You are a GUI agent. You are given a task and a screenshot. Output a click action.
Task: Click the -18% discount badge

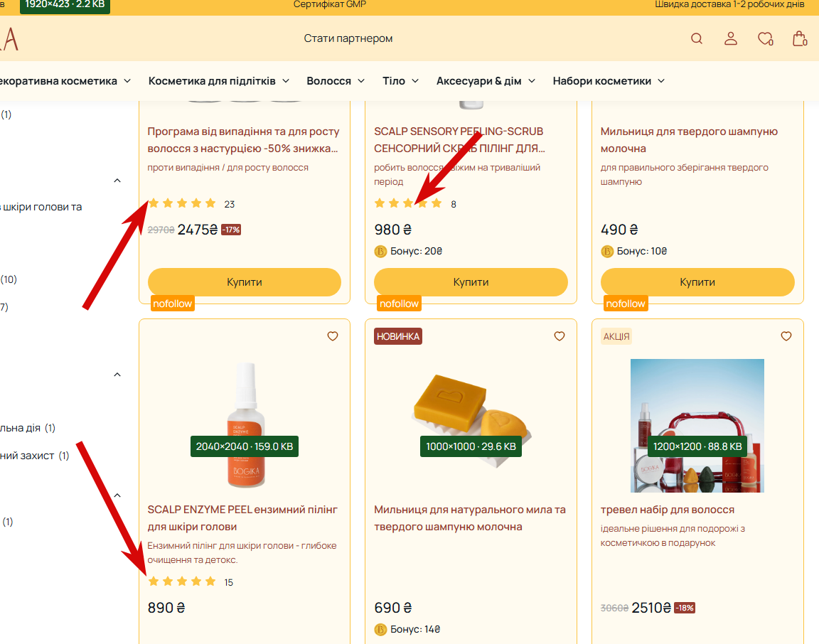click(684, 608)
